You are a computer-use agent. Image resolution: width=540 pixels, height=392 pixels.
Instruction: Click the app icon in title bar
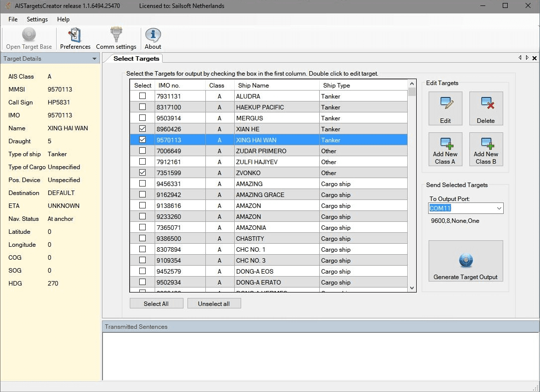[x=7, y=5]
